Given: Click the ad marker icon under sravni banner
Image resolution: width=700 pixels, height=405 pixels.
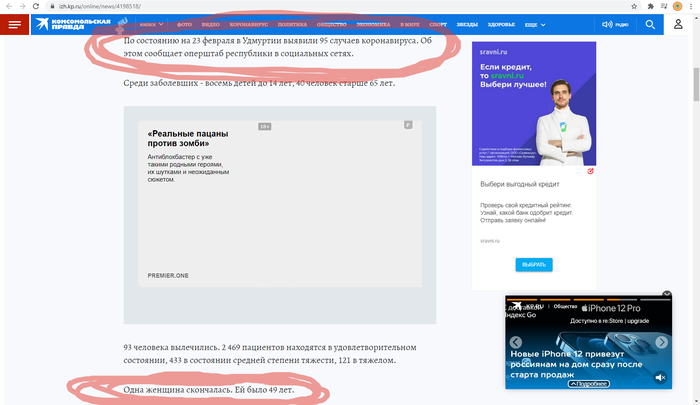Looking at the screenshot, I should click(590, 171).
